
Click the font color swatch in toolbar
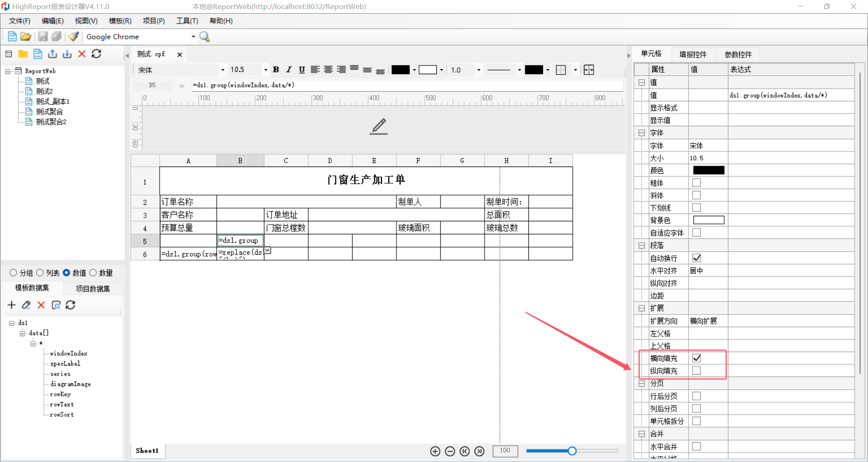click(x=401, y=70)
